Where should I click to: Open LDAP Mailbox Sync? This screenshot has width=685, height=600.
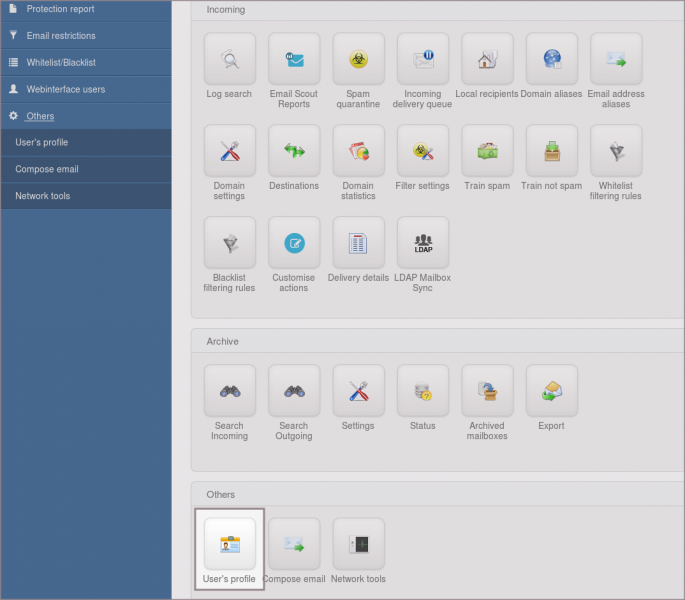pos(422,243)
